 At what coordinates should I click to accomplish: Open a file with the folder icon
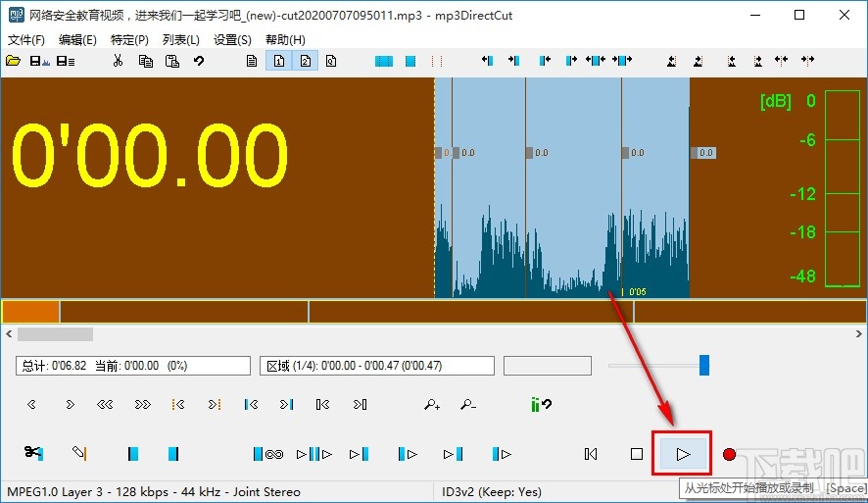[14, 61]
